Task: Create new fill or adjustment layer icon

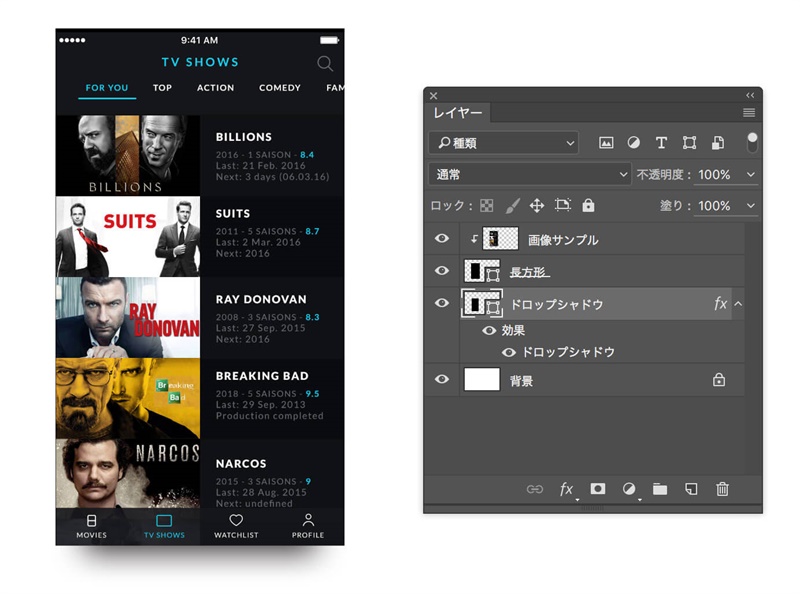Action: [x=629, y=489]
